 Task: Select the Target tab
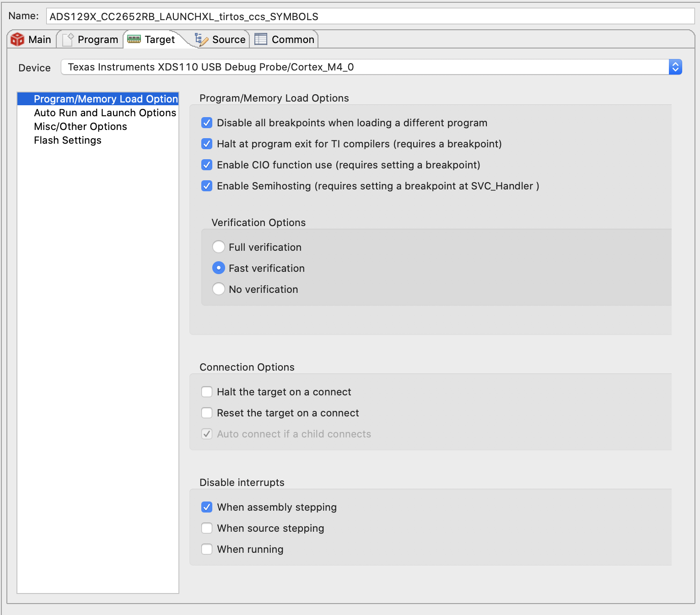pyautogui.click(x=151, y=39)
